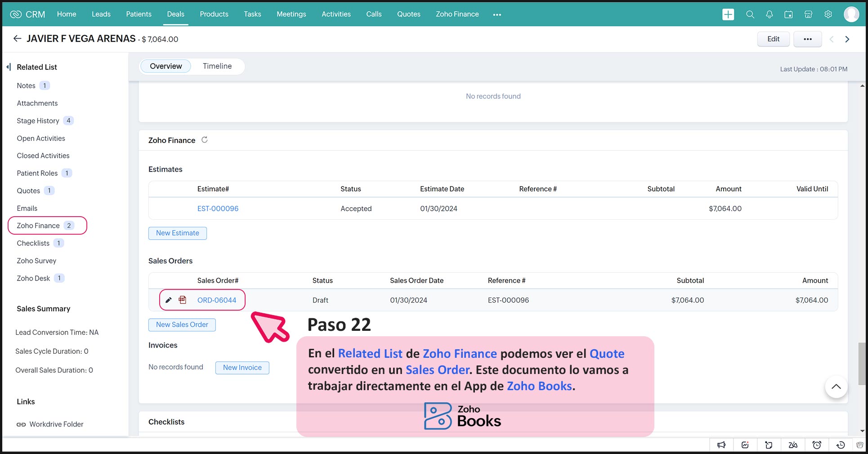Open the more actions menu next to Edit
The width and height of the screenshot is (868, 454).
point(807,39)
